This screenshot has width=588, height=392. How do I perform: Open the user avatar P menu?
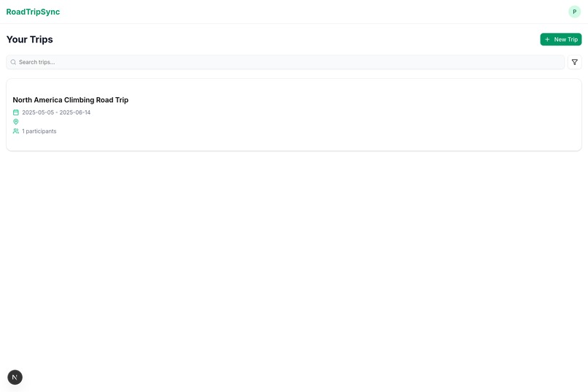(x=574, y=12)
